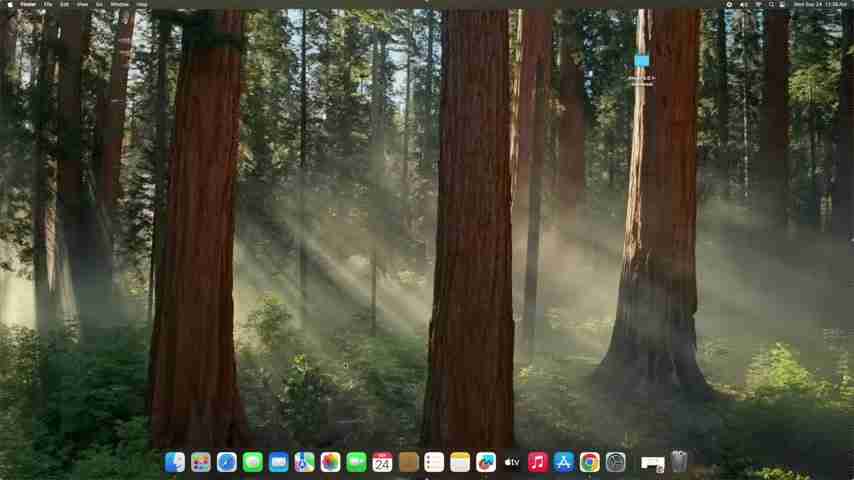This screenshot has height=480, width=854.
Task: Open Spotlight search from the menu bar
Action: coord(771,4)
